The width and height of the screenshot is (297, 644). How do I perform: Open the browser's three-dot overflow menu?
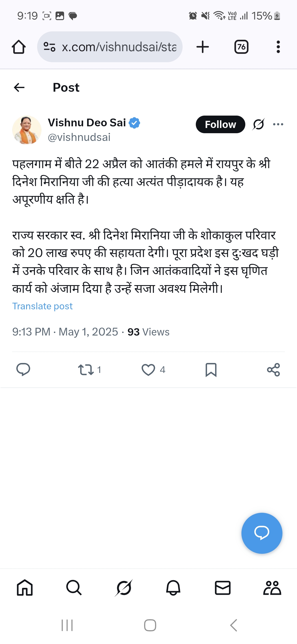[x=278, y=47]
